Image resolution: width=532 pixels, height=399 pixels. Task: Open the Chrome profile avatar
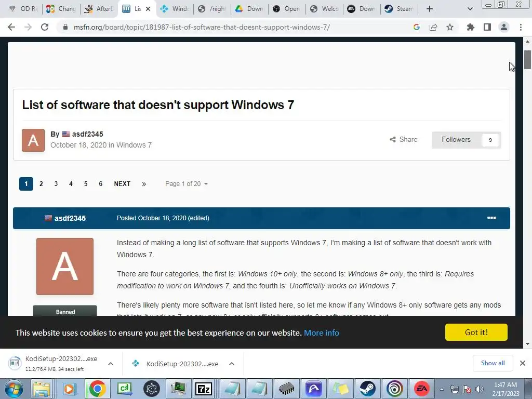(504, 27)
